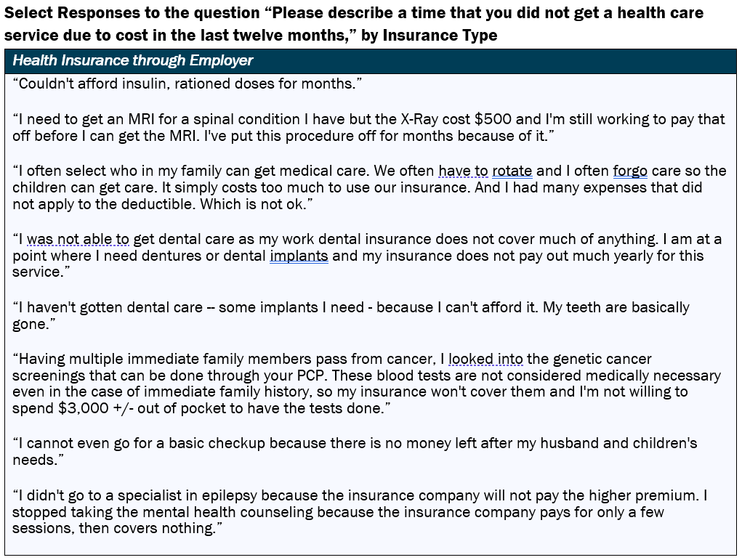The width and height of the screenshot is (742, 560).
Task: Click the underlined phrase 'looked into'
Action: pos(485,359)
